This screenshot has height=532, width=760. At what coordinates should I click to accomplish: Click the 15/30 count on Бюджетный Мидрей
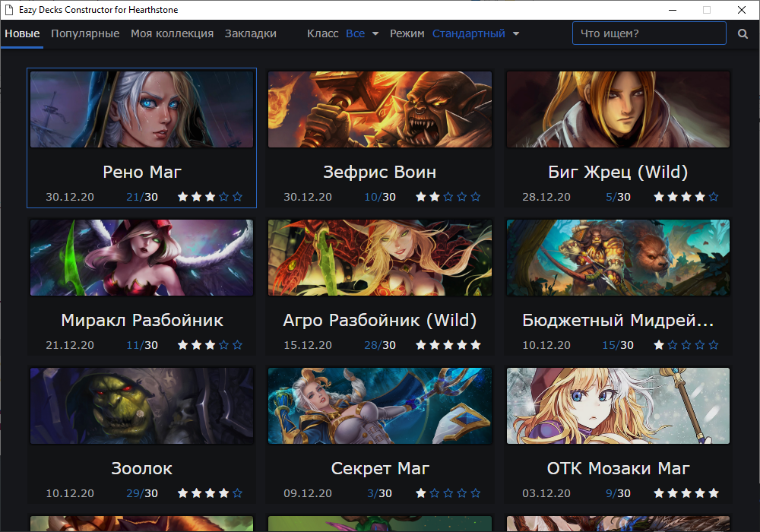pyautogui.click(x=618, y=346)
